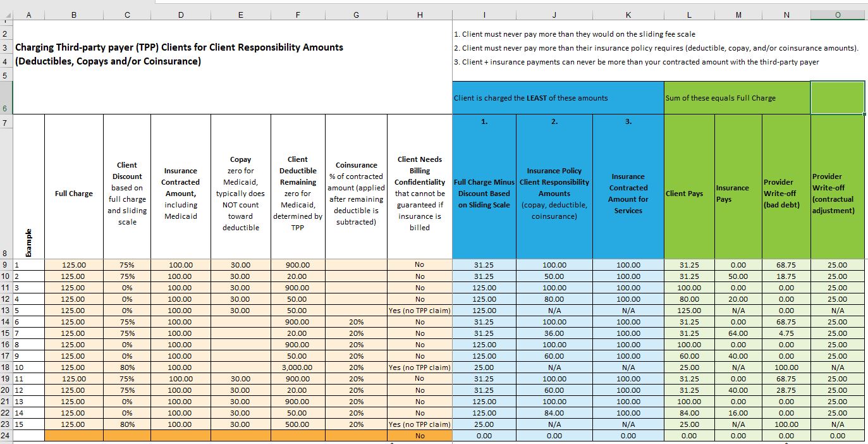This screenshot has height=444, width=868.
Task: Click the '2.' label above Insurance Policy
Action: pos(554,121)
